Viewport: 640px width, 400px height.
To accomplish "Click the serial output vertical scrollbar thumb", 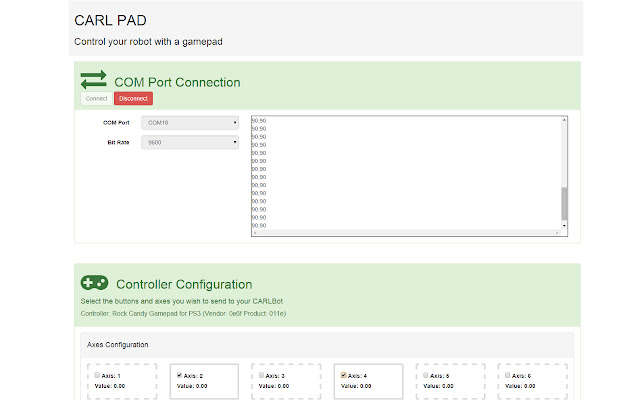I will (x=564, y=203).
